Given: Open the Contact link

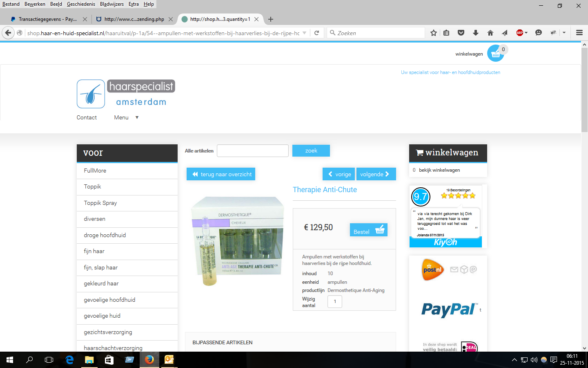Looking at the screenshot, I should tap(87, 117).
